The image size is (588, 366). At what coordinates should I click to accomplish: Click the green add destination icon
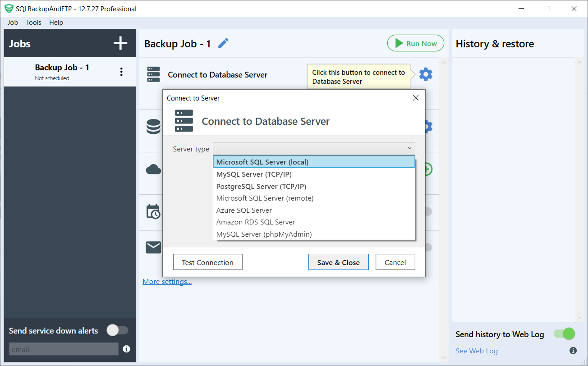tap(427, 169)
